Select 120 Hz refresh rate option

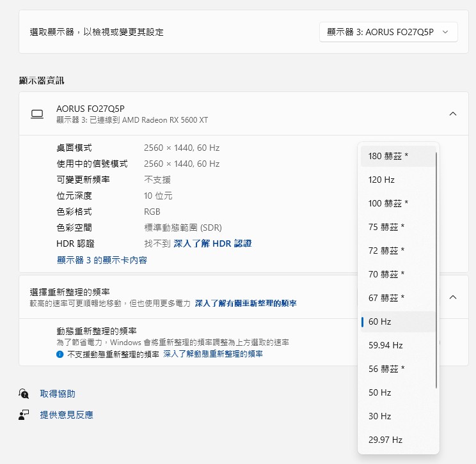pyautogui.click(x=397, y=180)
